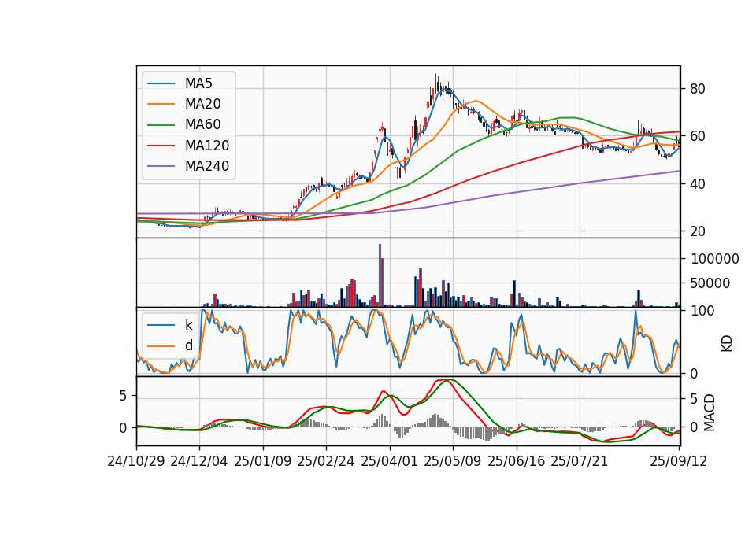Click the MA120 legend label
Viewport: 756px width, 543px height.
click(x=207, y=146)
